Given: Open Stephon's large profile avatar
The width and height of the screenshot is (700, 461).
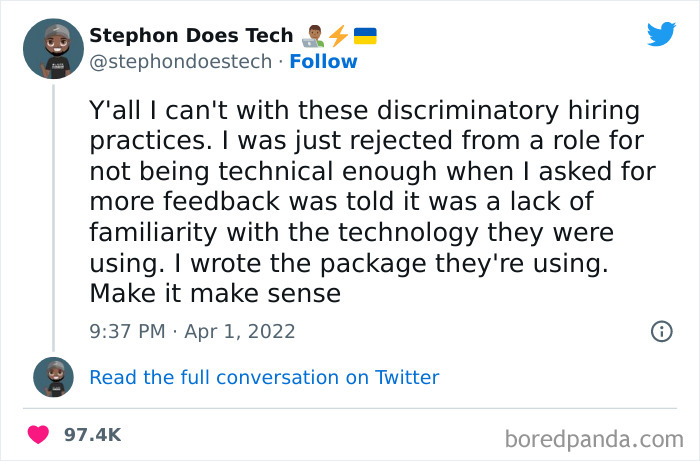Looking at the screenshot, I should pos(53,47).
